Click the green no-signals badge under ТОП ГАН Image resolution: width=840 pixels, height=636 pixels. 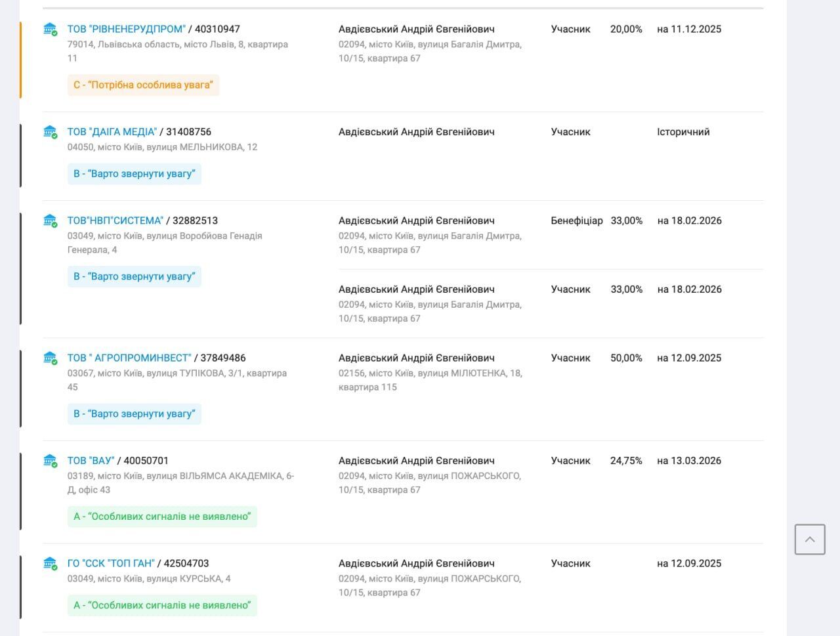[162, 605]
